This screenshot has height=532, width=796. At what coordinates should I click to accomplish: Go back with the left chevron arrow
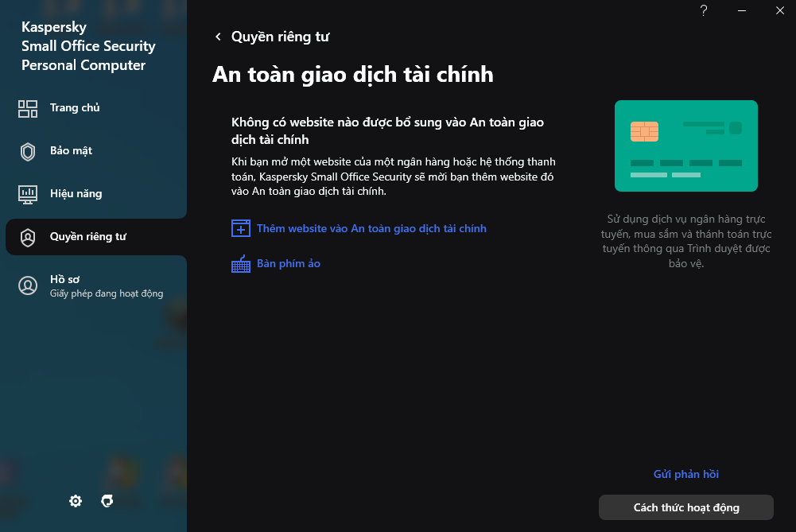point(218,37)
